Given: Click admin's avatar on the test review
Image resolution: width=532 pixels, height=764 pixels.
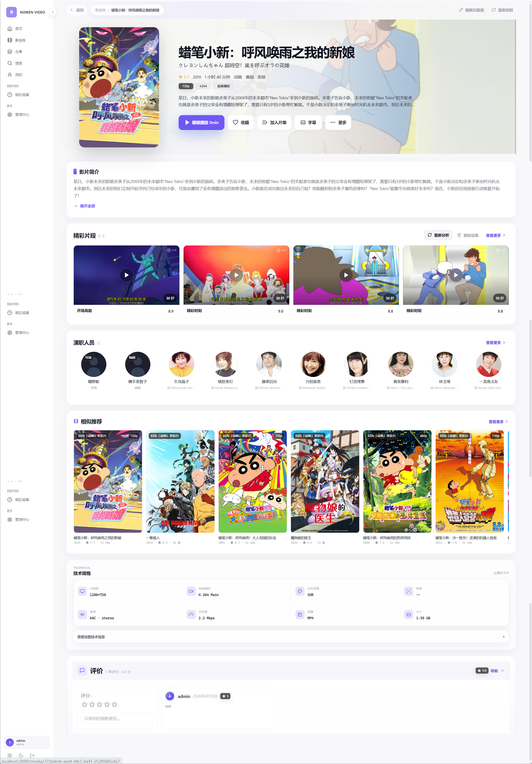Looking at the screenshot, I should 170,696.
